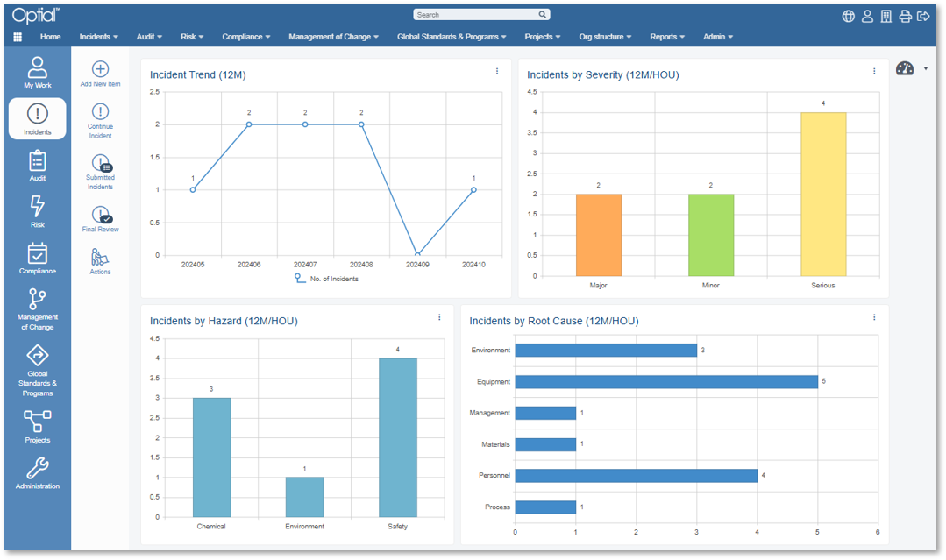Toggle the No. of Incidents series legend

(333, 278)
